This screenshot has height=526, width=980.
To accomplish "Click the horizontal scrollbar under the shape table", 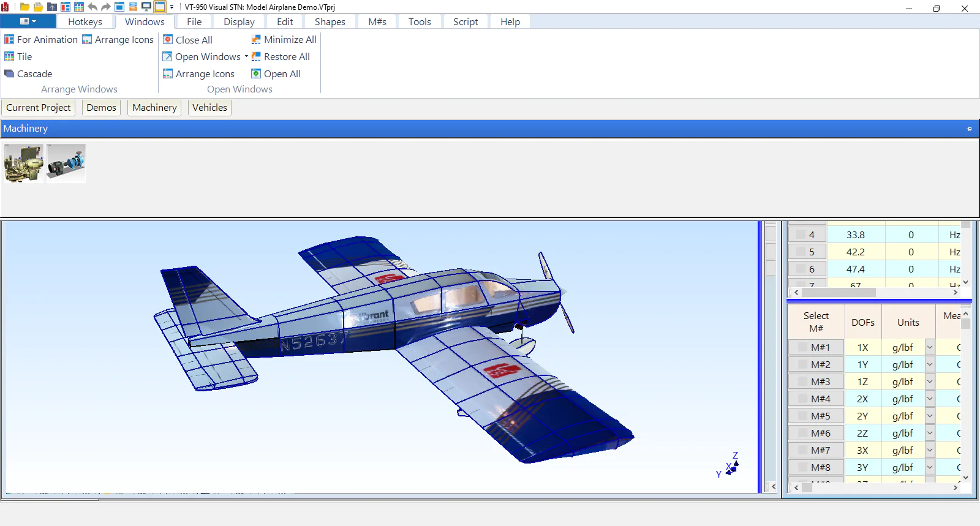I will [x=876, y=293].
